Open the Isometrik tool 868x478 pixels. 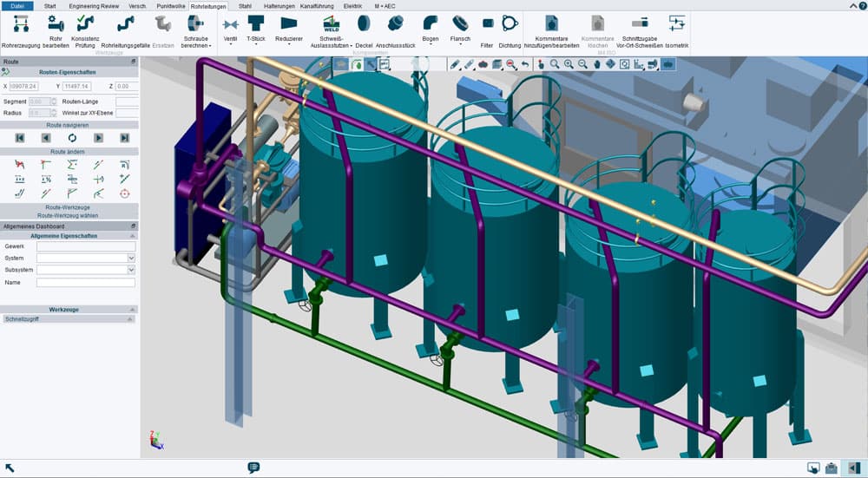(x=677, y=31)
